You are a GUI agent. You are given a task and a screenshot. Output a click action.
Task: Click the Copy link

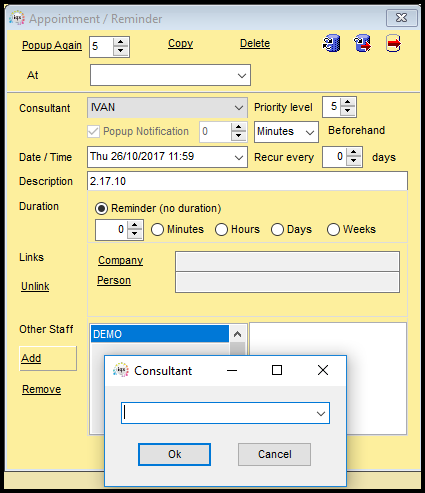click(180, 43)
